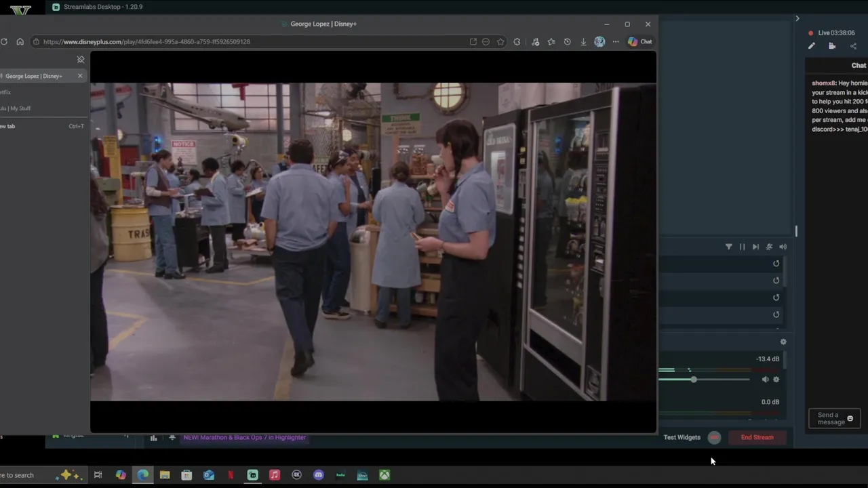
Task: Skip the current alert
Action: pyautogui.click(x=755, y=247)
